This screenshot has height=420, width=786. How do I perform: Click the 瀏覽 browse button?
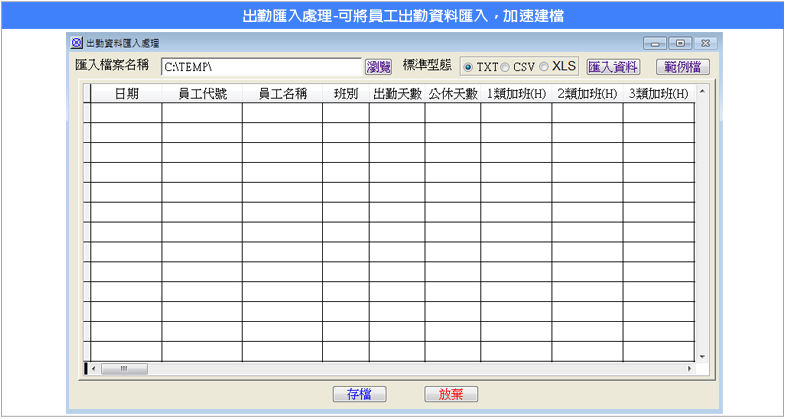378,67
